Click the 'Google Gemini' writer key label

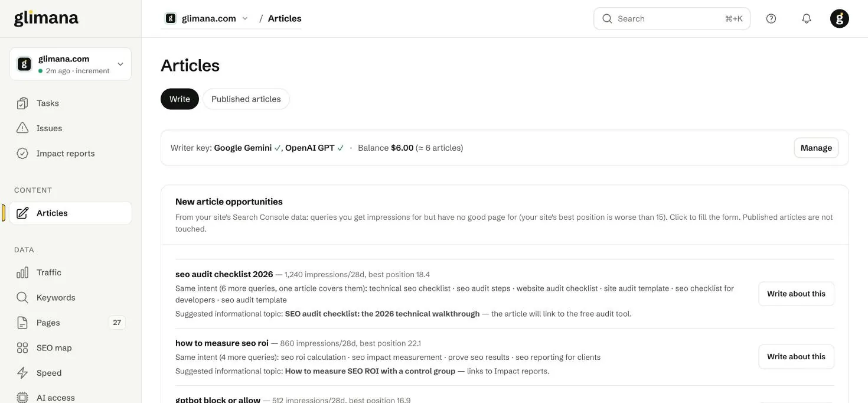(x=243, y=148)
